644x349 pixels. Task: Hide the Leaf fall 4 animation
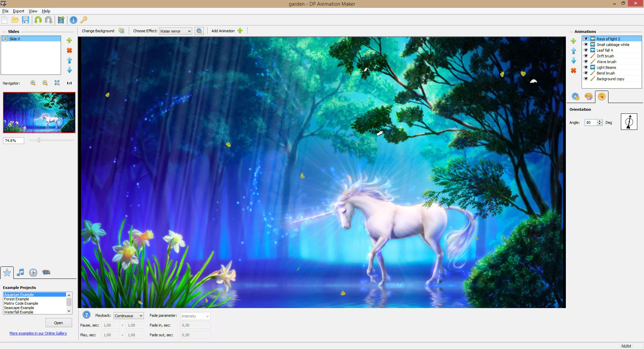tap(586, 50)
